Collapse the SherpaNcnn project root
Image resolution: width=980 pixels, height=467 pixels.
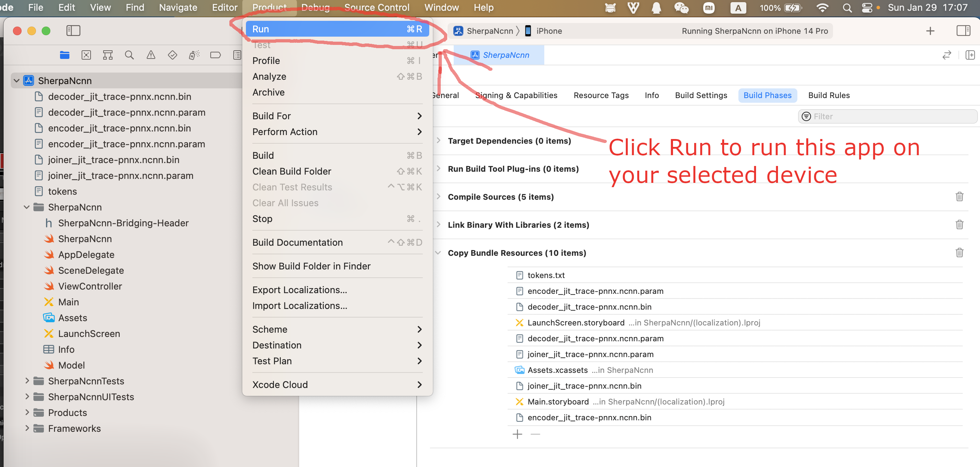17,80
